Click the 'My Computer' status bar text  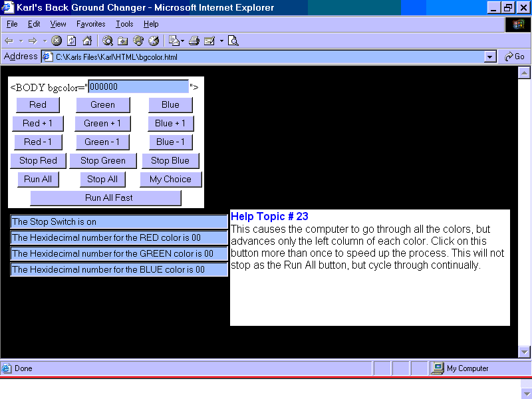(467, 368)
